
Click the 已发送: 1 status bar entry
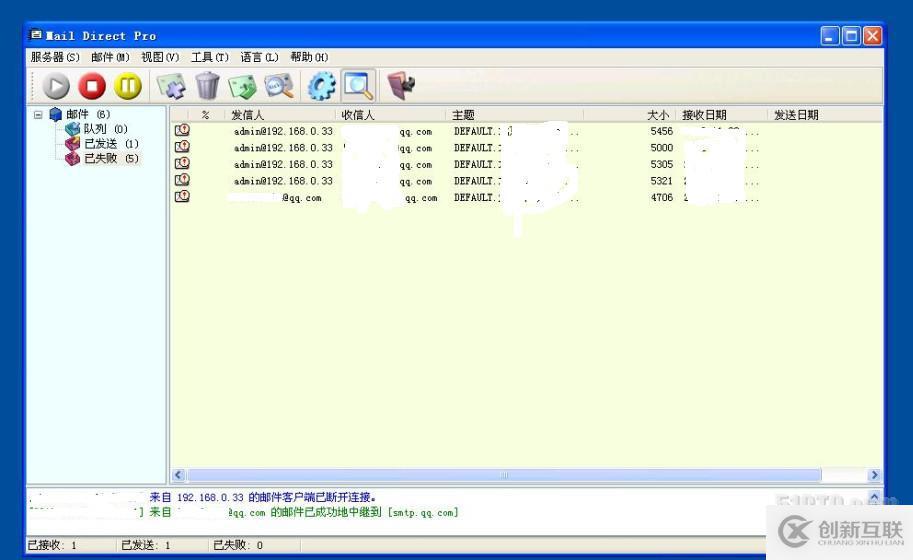click(146, 545)
